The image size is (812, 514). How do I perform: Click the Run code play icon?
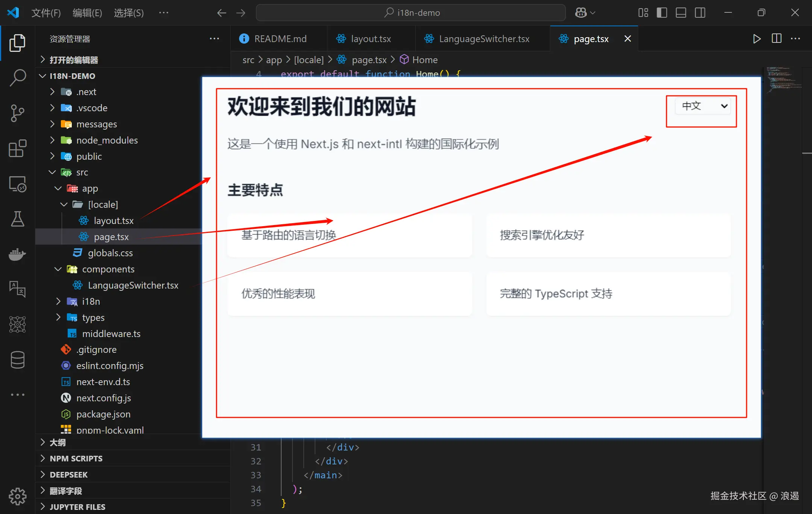click(757, 39)
